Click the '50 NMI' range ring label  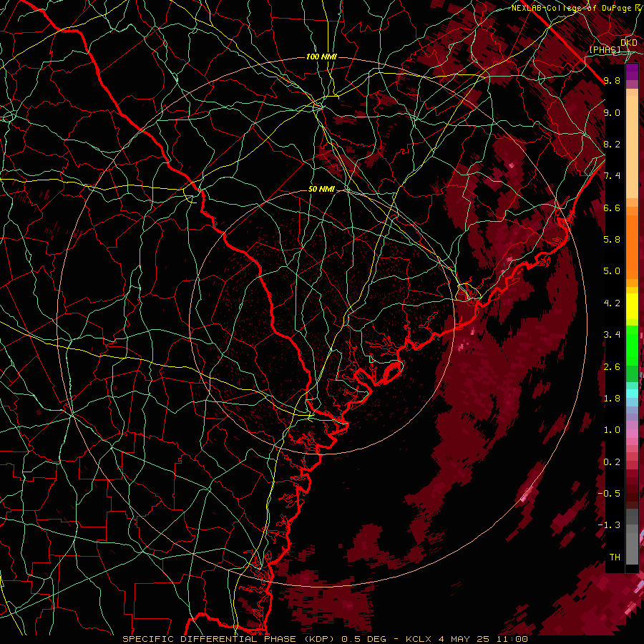pos(321,190)
